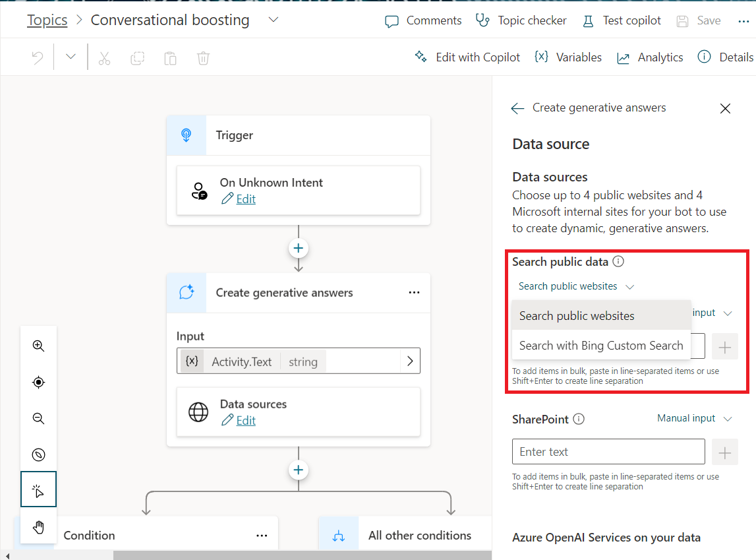Choose Search public websites menu option
The width and height of the screenshot is (756, 560).
coord(577,316)
